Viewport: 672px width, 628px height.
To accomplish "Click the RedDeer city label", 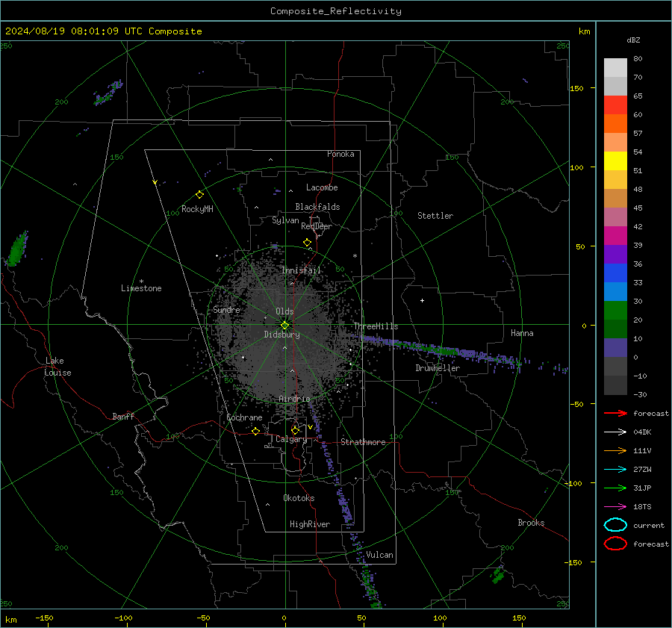I will point(317,226).
